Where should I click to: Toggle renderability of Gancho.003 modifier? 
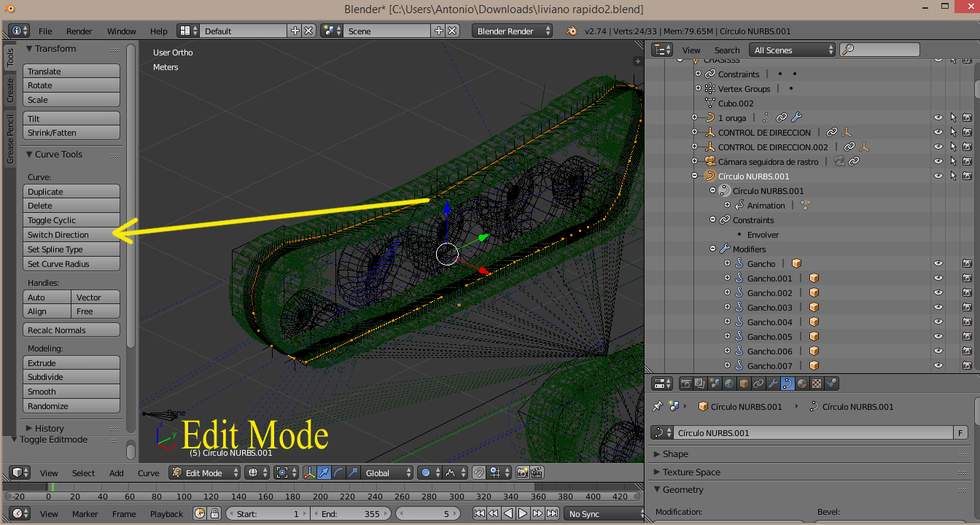(967, 307)
